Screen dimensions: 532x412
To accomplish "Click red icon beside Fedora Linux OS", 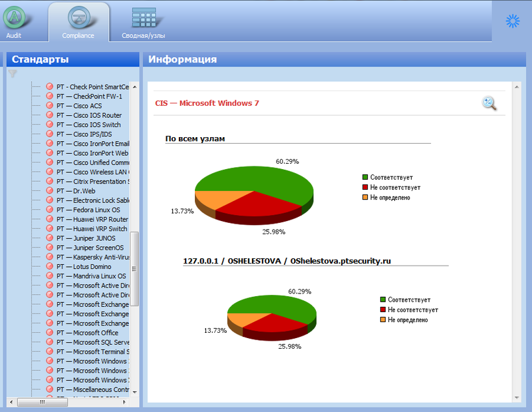I will 49,210.
